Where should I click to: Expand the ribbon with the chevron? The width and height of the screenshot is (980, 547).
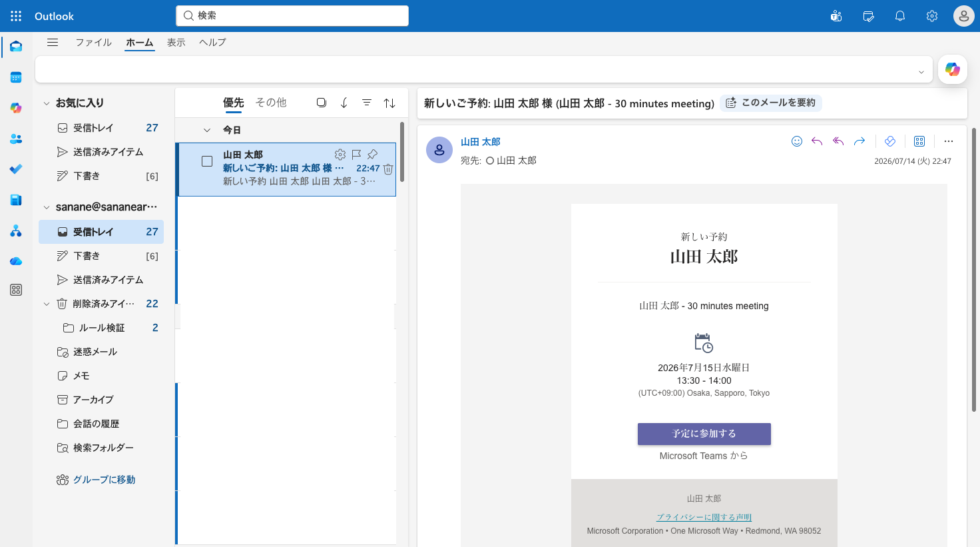pyautogui.click(x=921, y=72)
